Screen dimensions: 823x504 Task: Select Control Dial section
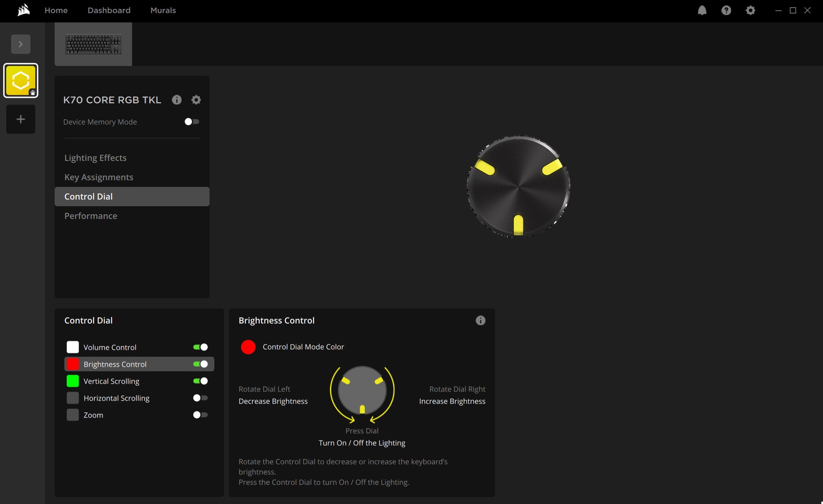tap(132, 197)
